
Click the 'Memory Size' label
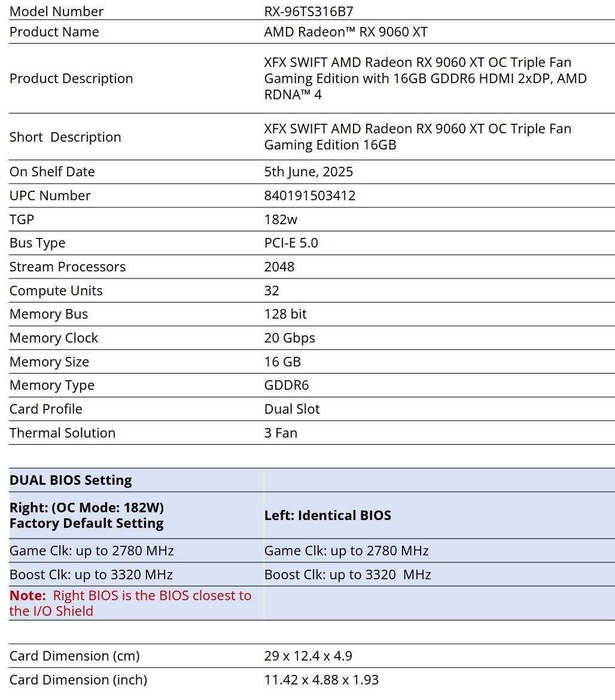(x=49, y=361)
